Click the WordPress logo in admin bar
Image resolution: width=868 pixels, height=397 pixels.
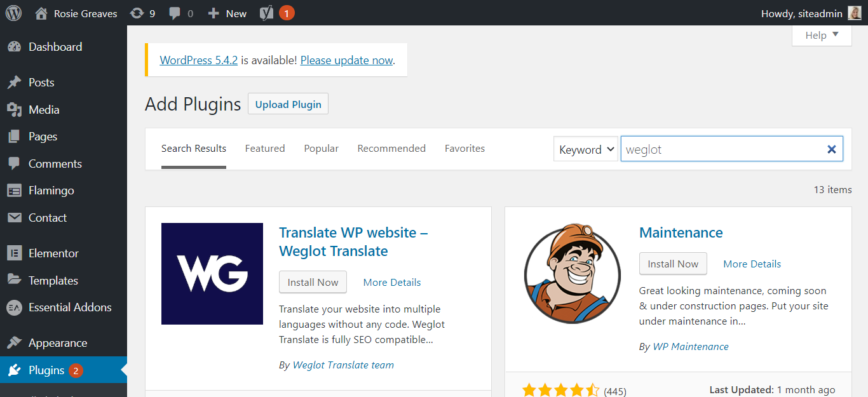(x=13, y=13)
